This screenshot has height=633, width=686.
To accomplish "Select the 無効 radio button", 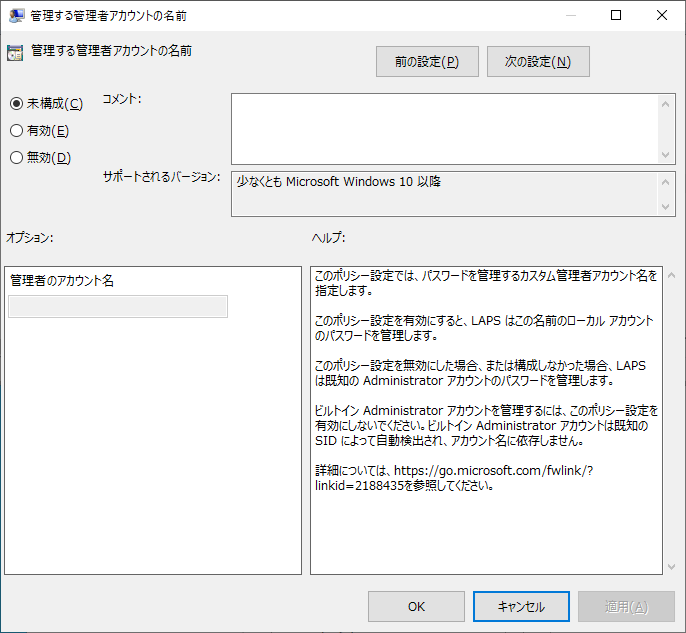I will (16, 157).
